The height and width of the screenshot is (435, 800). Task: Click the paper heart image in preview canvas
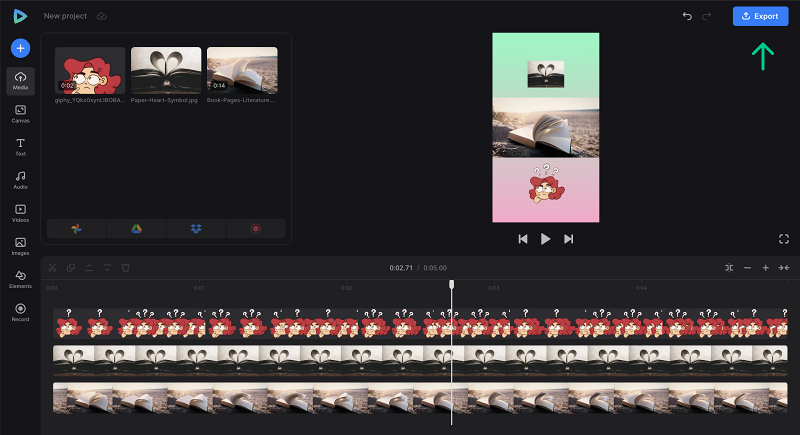pyautogui.click(x=545, y=74)
